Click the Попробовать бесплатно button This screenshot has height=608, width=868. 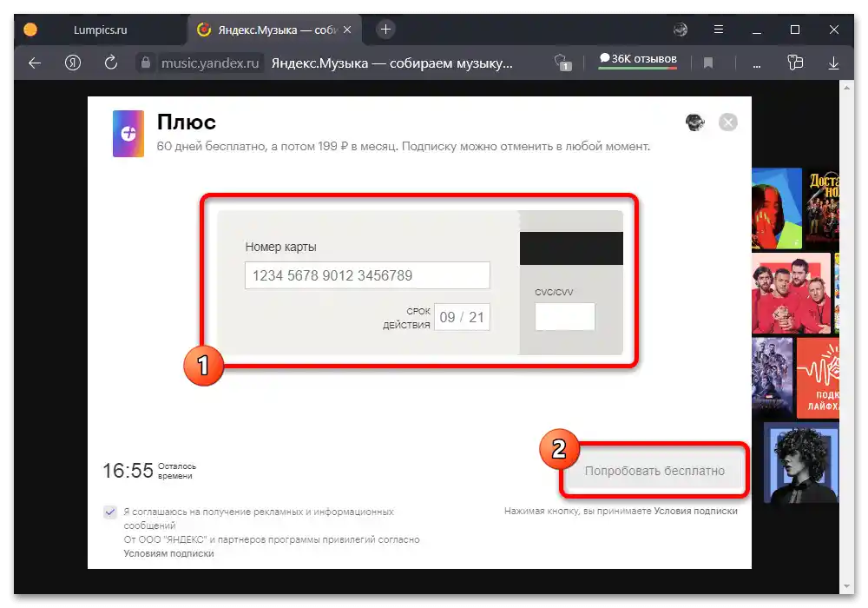pos(654,471)
